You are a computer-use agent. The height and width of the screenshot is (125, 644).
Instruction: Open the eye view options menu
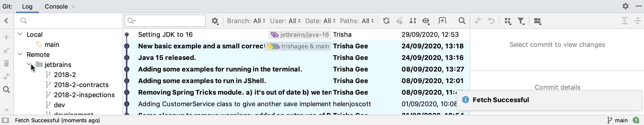tap(426, 21)
